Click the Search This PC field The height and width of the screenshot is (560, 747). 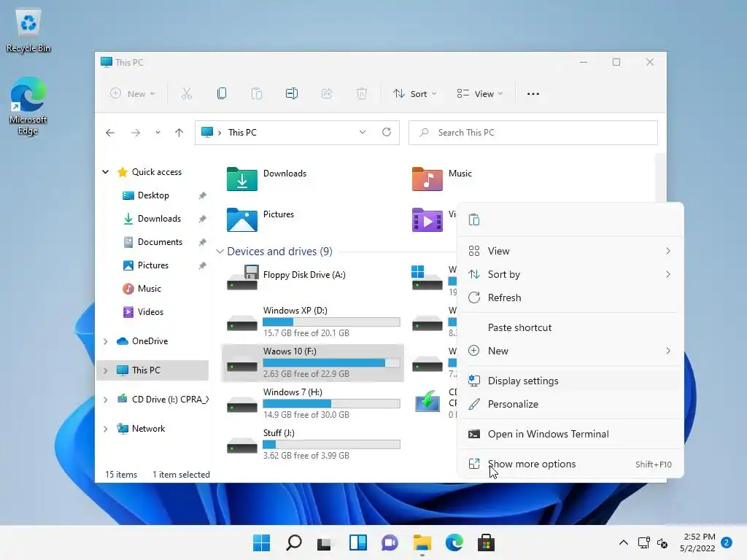[533, 133]
